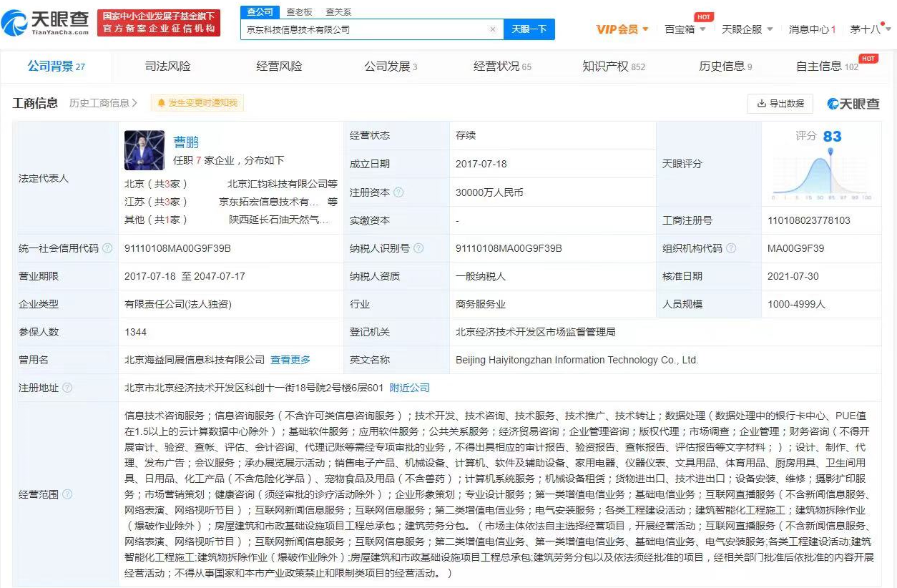Click the help icon beside 注册资本
Screen dimensions: 897x588
point(398,192)
